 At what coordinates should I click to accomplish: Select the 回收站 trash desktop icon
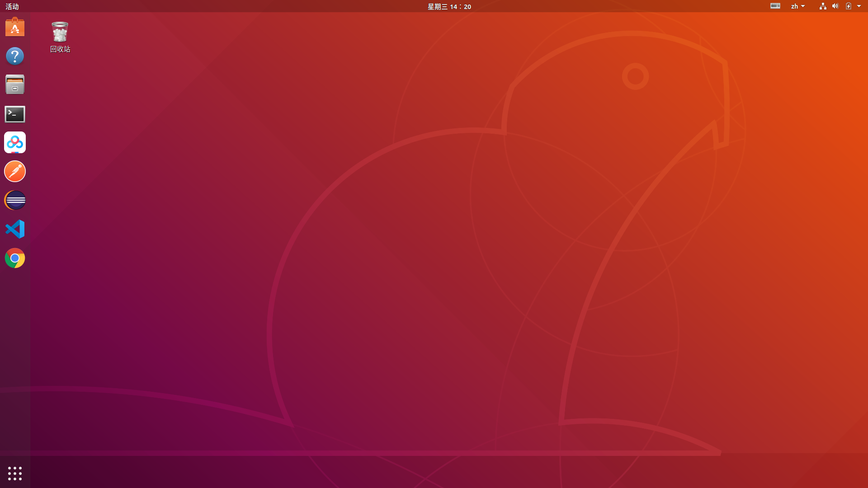[60, 32]
